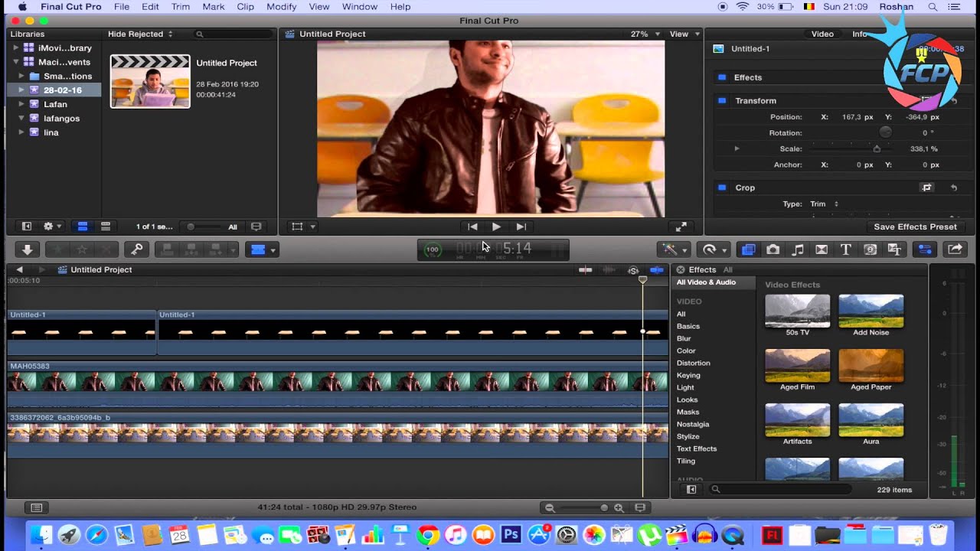This screenshot has width=980, height=551.
Task: Enter full screen viewer playback
Action: tap(681, 227)
